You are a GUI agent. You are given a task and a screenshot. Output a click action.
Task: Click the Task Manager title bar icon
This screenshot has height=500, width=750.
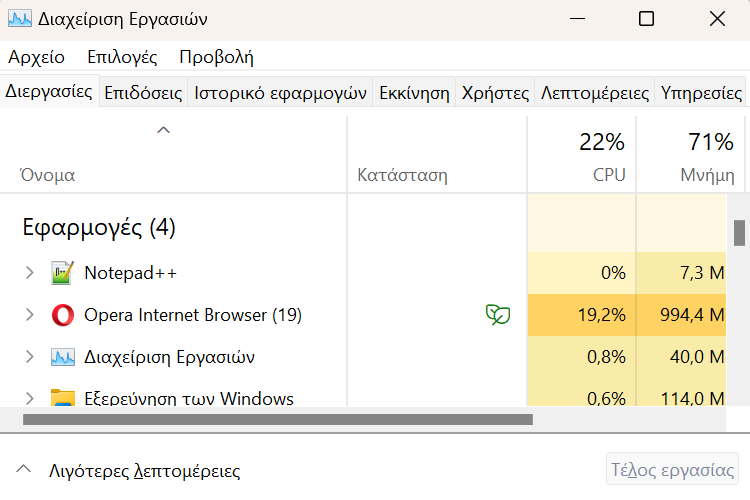tap(20, 19)
